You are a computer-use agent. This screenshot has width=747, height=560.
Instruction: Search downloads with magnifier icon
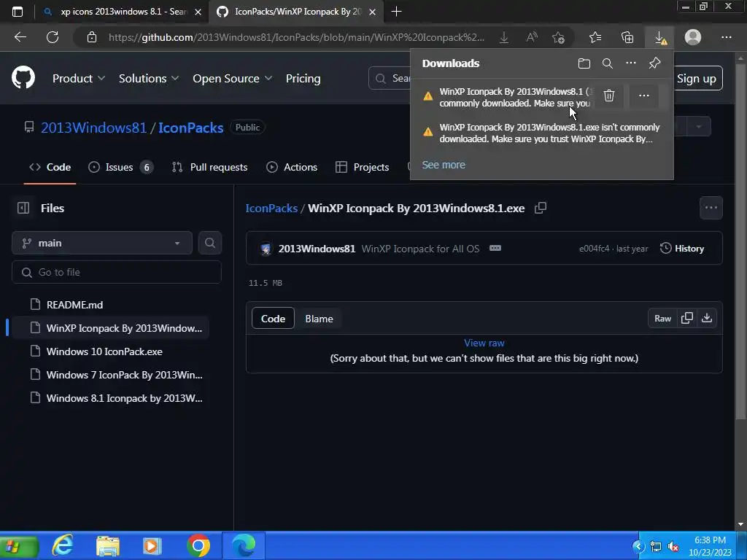tap(608, 63)
